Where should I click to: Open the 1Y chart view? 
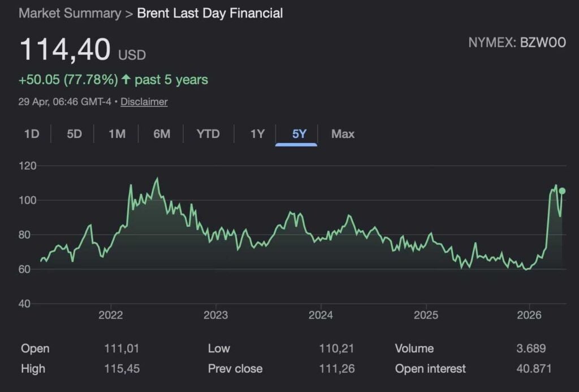(257, 134)
